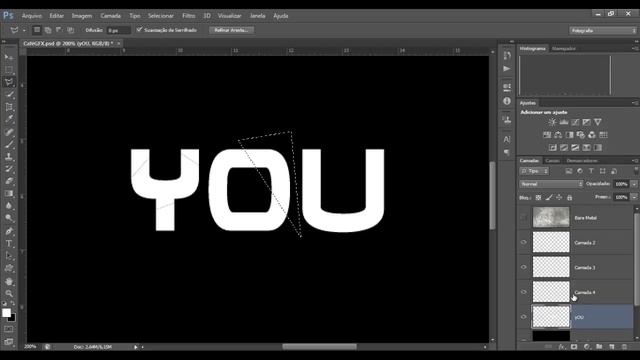The width and height of the screenshot is (640, 360).
Task: Open the Ajustes panel flyout menu
Action: coord(635,103)
